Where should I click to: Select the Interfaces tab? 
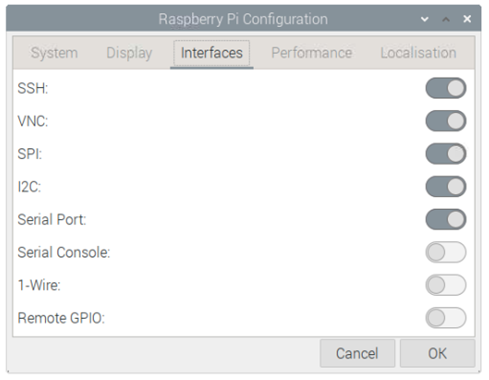tap(212, 53)
